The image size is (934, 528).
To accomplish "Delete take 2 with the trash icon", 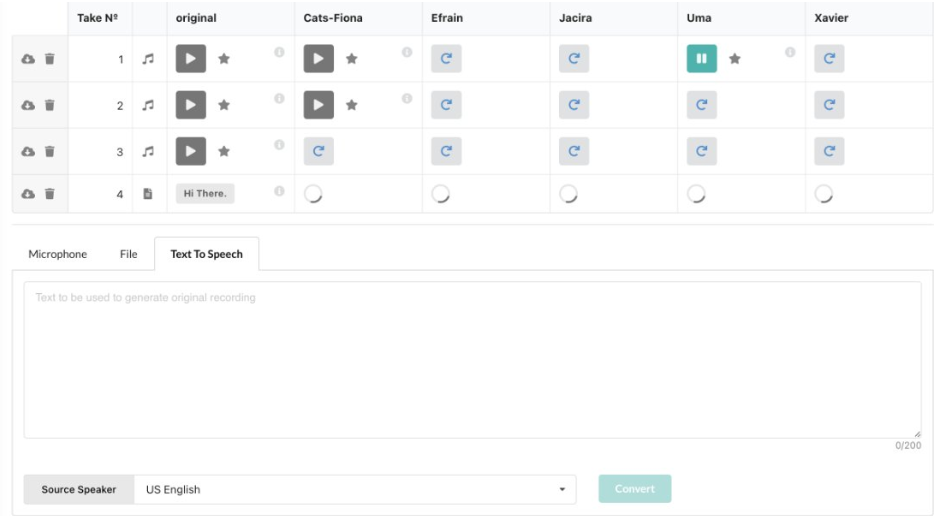I will (x=49, y=105).
